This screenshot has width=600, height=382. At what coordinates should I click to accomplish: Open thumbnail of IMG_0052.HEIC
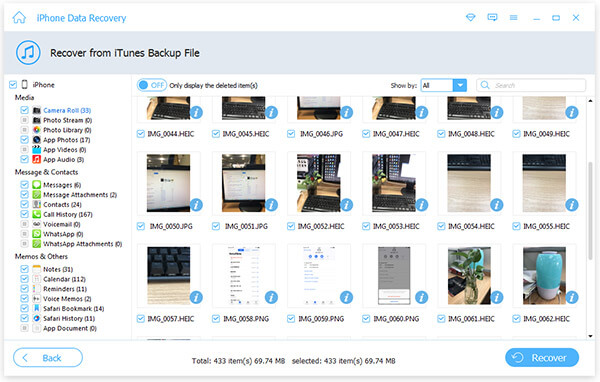tap(319, 183)
